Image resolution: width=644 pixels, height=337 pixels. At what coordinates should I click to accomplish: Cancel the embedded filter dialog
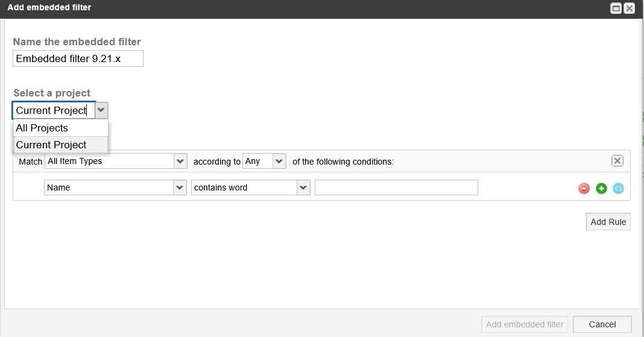602,324
